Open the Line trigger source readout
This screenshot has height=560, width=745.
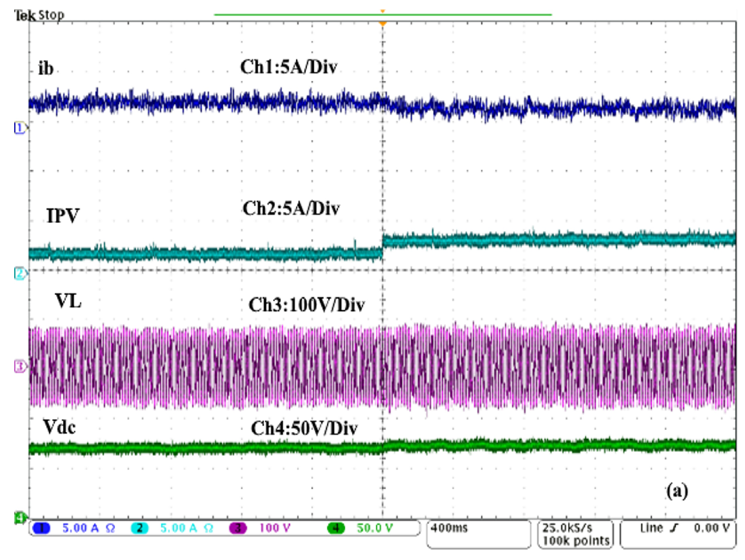pyautogui.click(x=651, y=528)
